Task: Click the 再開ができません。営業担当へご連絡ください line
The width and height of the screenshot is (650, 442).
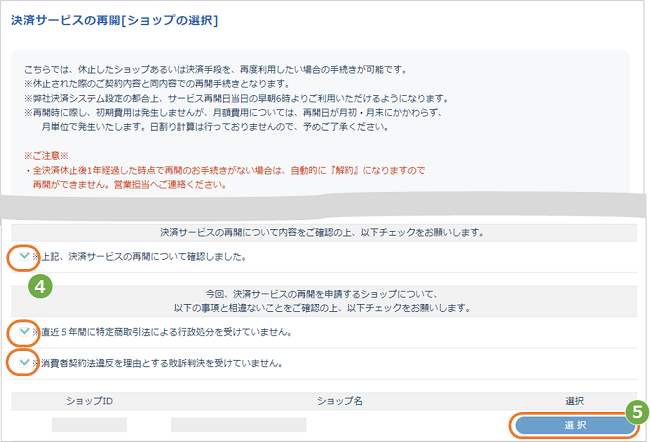Action: (x=130, y=185)
